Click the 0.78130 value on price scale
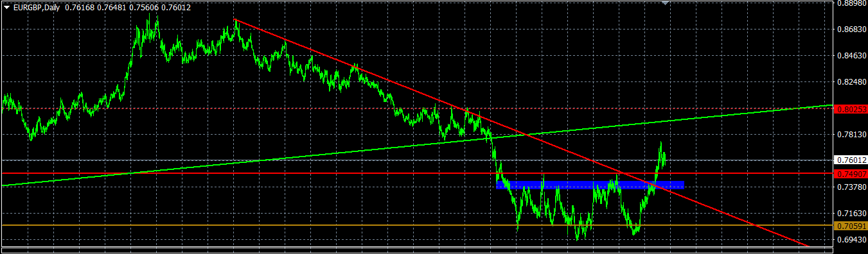The image size is (868, 254). (x=851, y=134)
